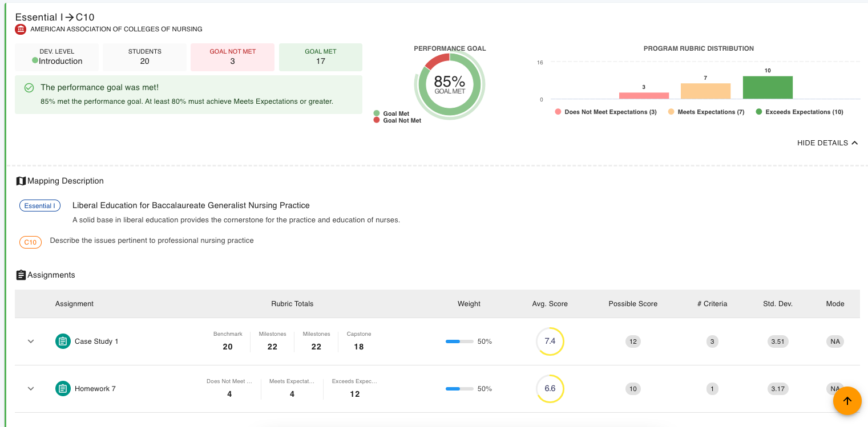Image resolution: width=868 pixels, height=427 pixels.
Task: Collapse the section with Hide Details
Action: [x=827, y=143]
